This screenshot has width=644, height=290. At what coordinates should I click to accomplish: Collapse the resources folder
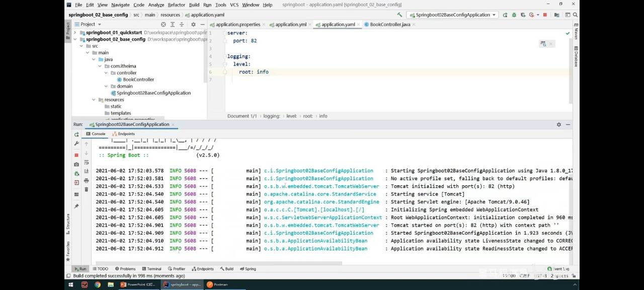(x=94, y=100)
